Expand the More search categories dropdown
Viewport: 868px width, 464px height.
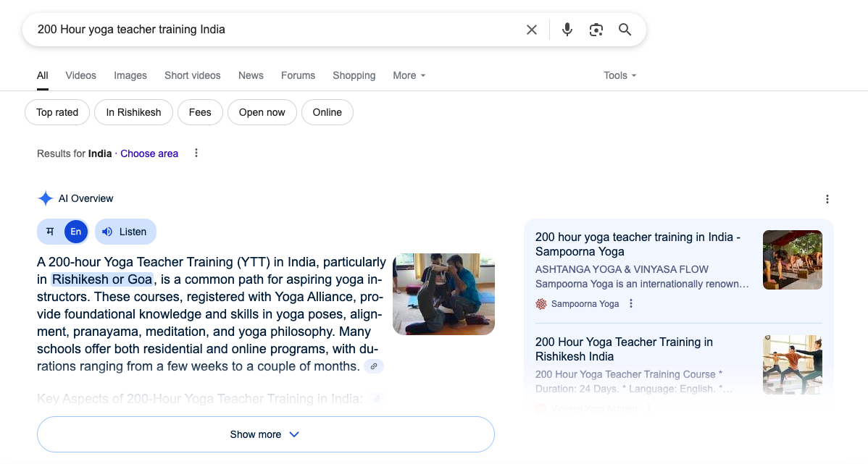point(409,75)
